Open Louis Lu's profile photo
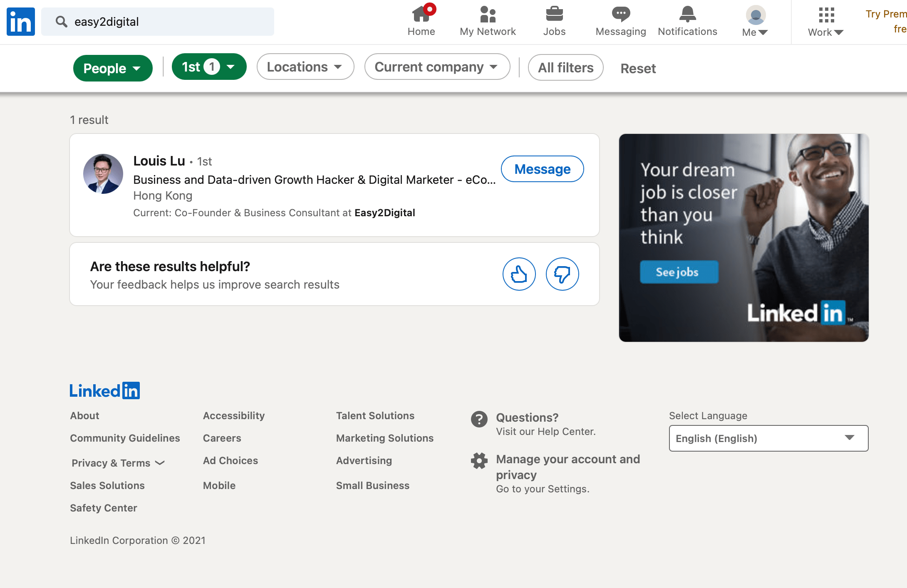907x588 pixels. [x=103, y=174]
